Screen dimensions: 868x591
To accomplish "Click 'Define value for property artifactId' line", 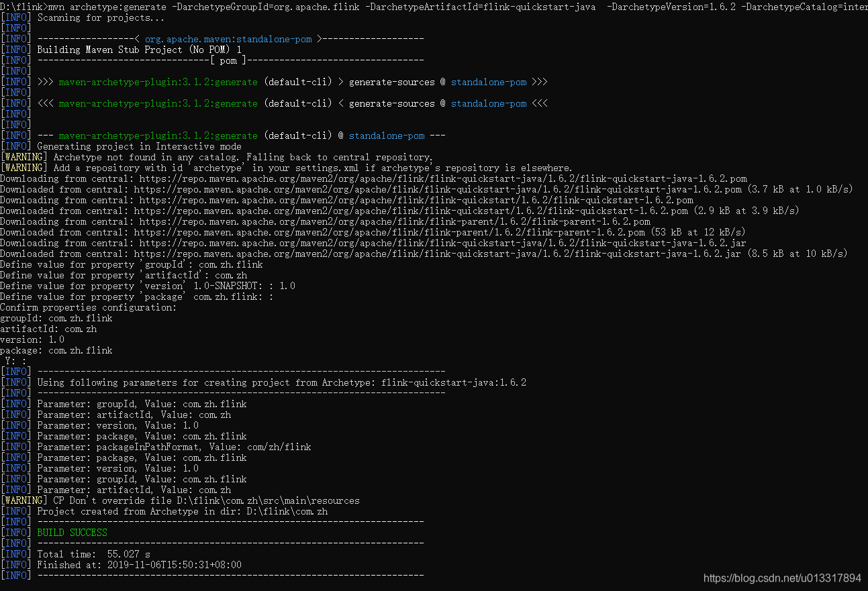I will pyautogui.click(x=124, y=275).
